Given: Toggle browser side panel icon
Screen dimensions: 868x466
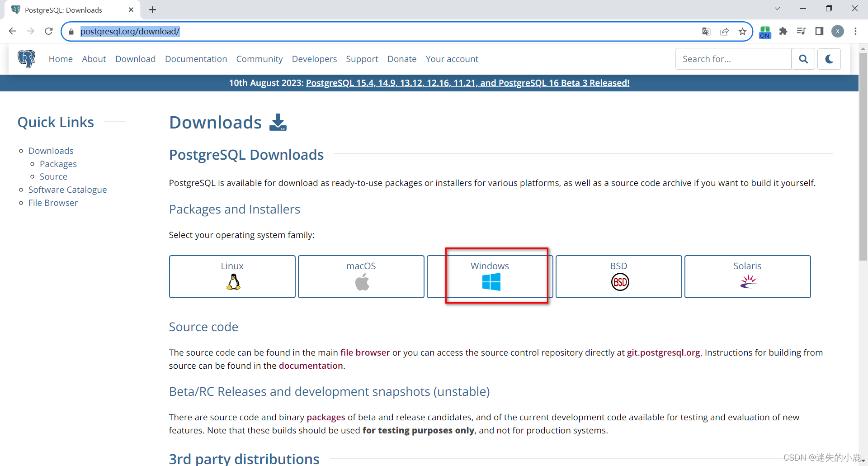Looking at the screenshot, I should click(819, 31).
